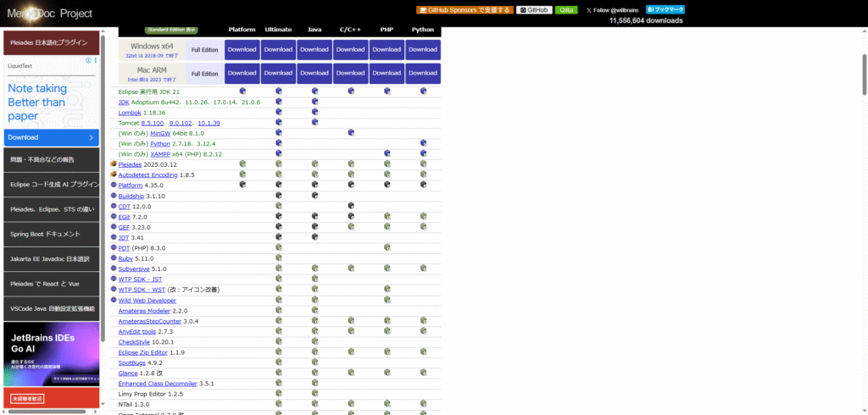Download Mac ARM C/C++ full edition
This screenshot has width=868, height=415.
350,73
